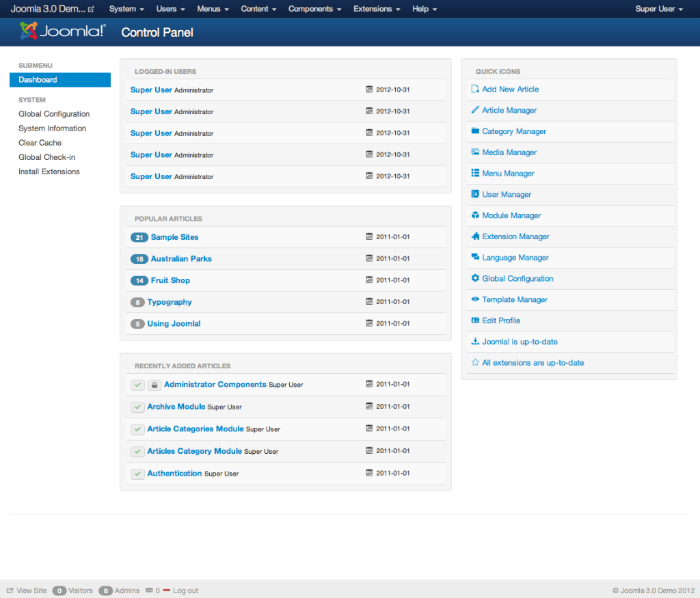Click the User Manager address book icon
The height and width of the screenshot is (598, 700).
point(475,193)
